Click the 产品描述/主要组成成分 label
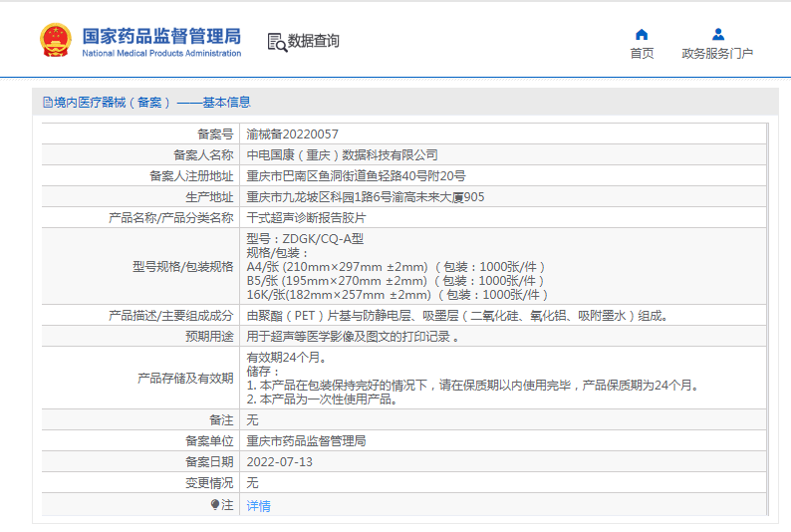This screenshot has height=532, width=791. pyautogui.click(x=171, y=316)
